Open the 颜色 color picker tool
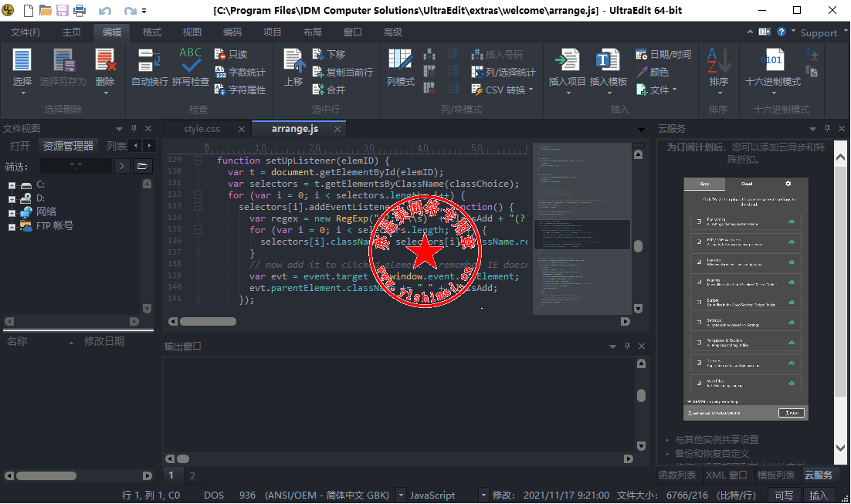The width and height of the screenshot is (851, 504). (x=652, y=72)
